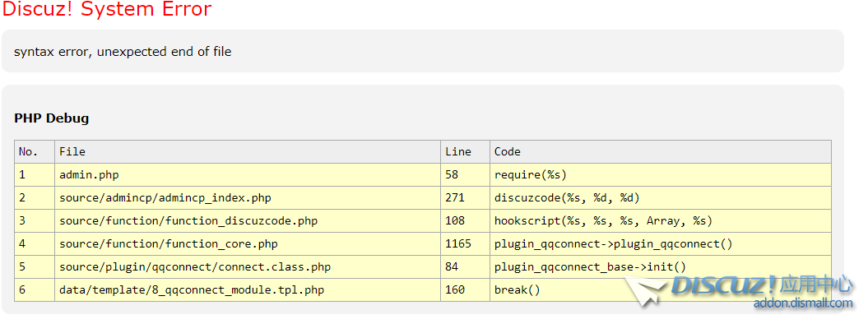Click the 'PHP Debug' section title
The width and height of the screenshot is (868, 324).
pos(52,118)
